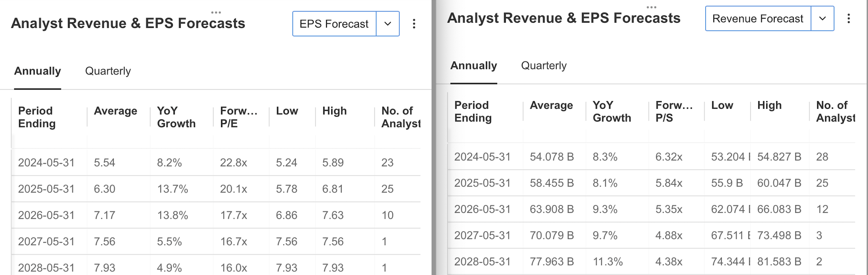Select 2026-05-31 row in EPS table
The width and height of the screenshot is (868, 275).
pyautogui.click(x=216, y=215)
